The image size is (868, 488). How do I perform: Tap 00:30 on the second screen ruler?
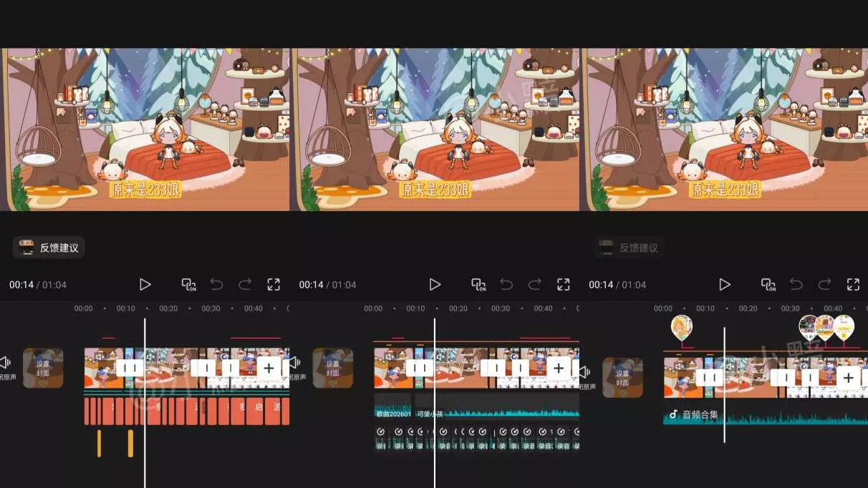[501, 308]
